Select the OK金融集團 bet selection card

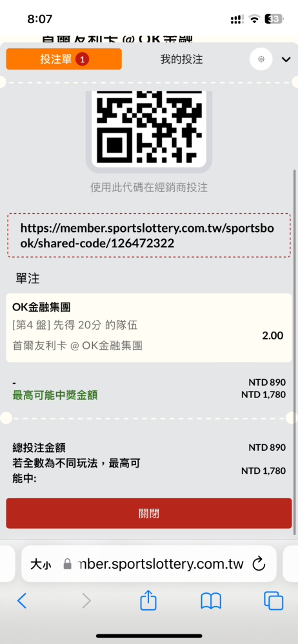pyautogui.click(x=148, y=328)
